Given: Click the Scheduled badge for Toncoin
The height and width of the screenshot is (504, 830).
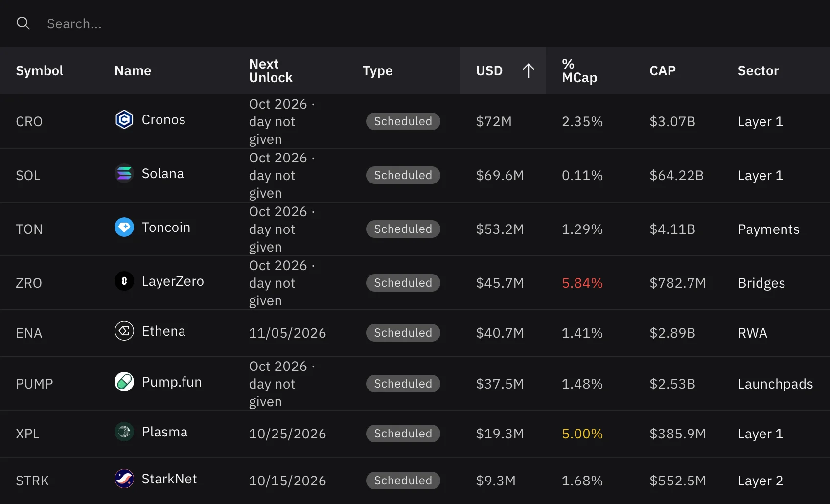Looking at the screenshot, I should (403, 229).
